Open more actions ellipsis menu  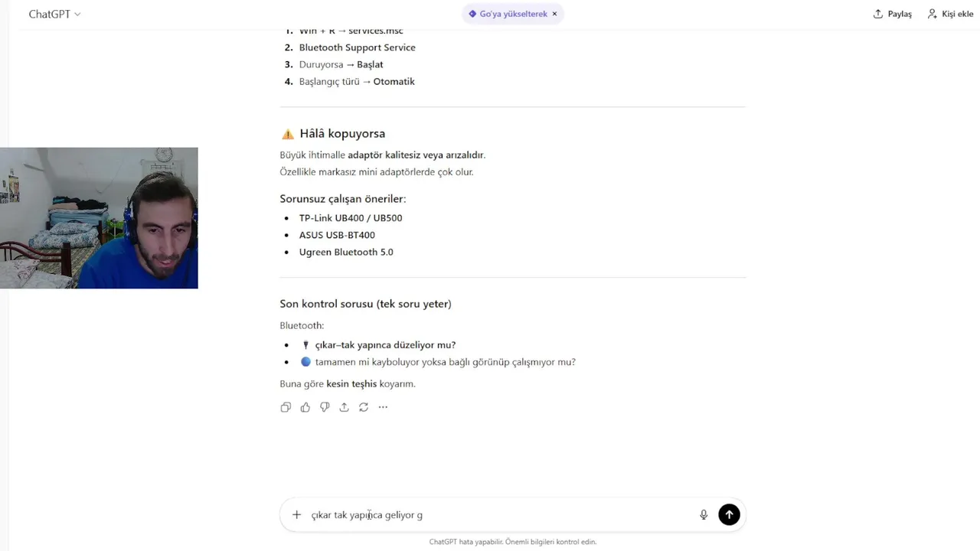pyautogui.click(x=383, y=407)
